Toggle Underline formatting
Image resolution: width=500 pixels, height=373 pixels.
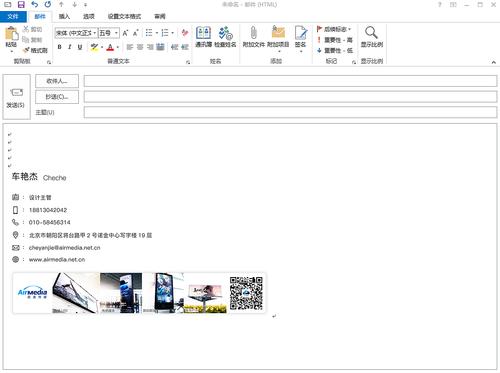(x=80, y=47)
